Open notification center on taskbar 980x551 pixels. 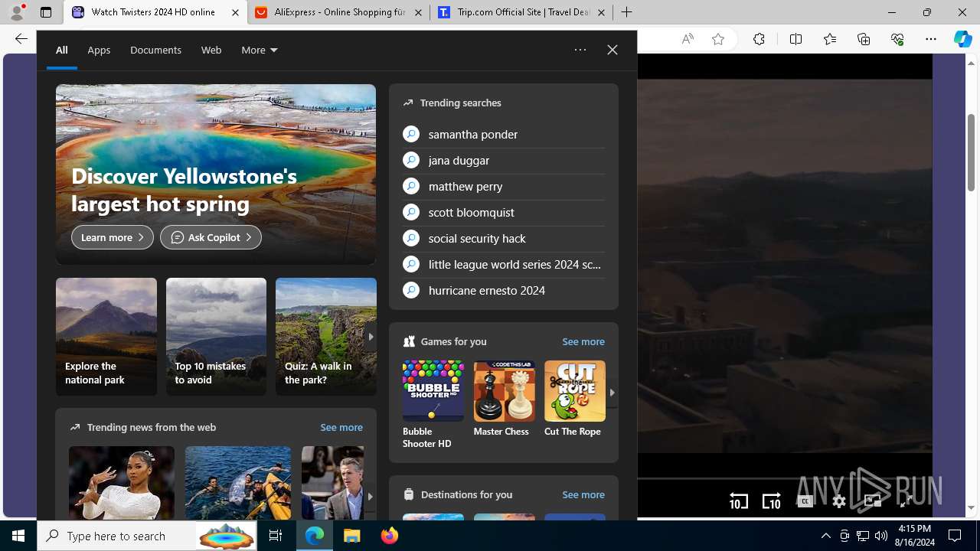pos(955,536)
